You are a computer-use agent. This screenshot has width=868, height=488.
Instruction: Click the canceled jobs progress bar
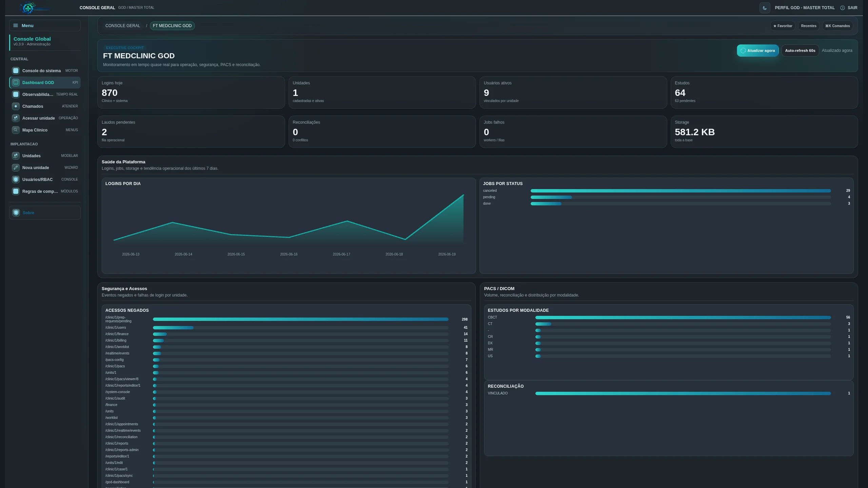pyautogui.click(x=680, y=191)
